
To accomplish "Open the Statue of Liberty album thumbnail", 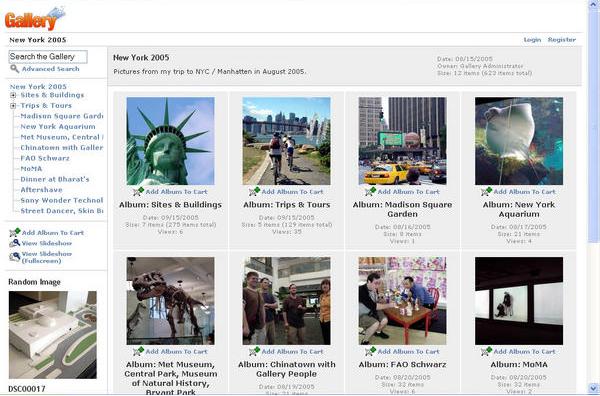I will (171, 141).
